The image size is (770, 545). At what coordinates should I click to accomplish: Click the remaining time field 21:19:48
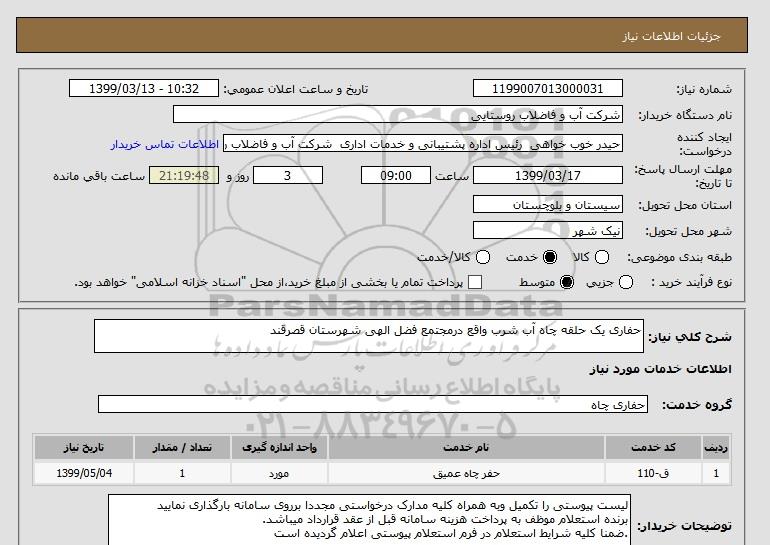(x=184, y=175)
